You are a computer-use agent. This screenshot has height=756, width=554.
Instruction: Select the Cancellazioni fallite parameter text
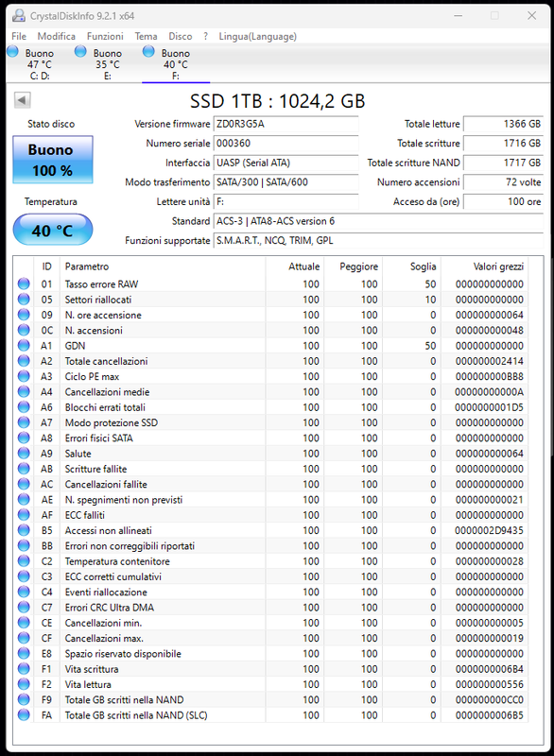106,485
